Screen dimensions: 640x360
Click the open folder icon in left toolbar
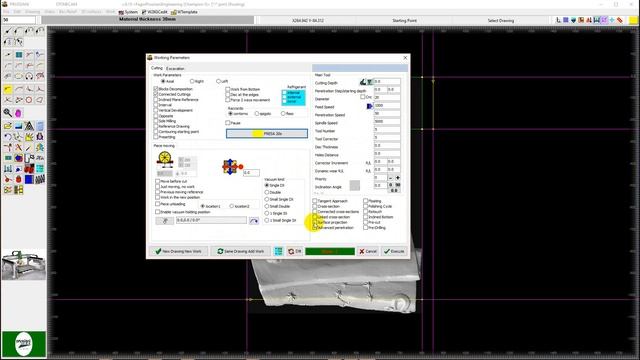click(8, 126)
